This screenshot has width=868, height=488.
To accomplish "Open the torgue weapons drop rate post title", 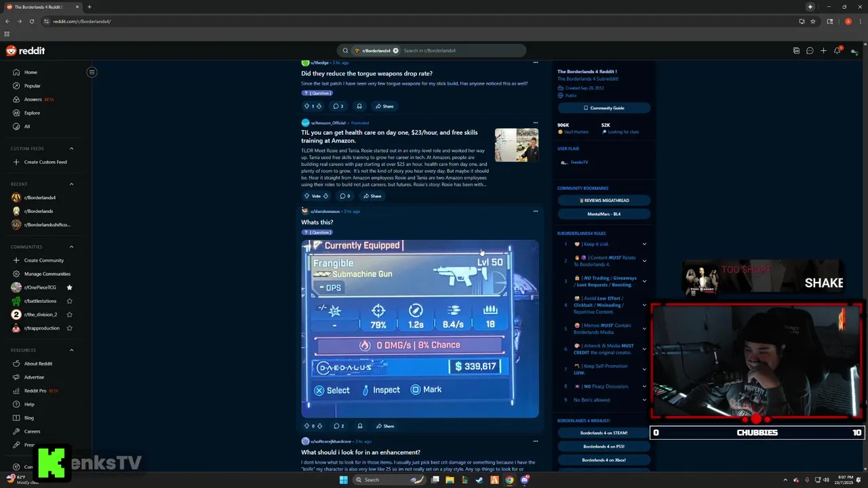I will coord(367,73).
